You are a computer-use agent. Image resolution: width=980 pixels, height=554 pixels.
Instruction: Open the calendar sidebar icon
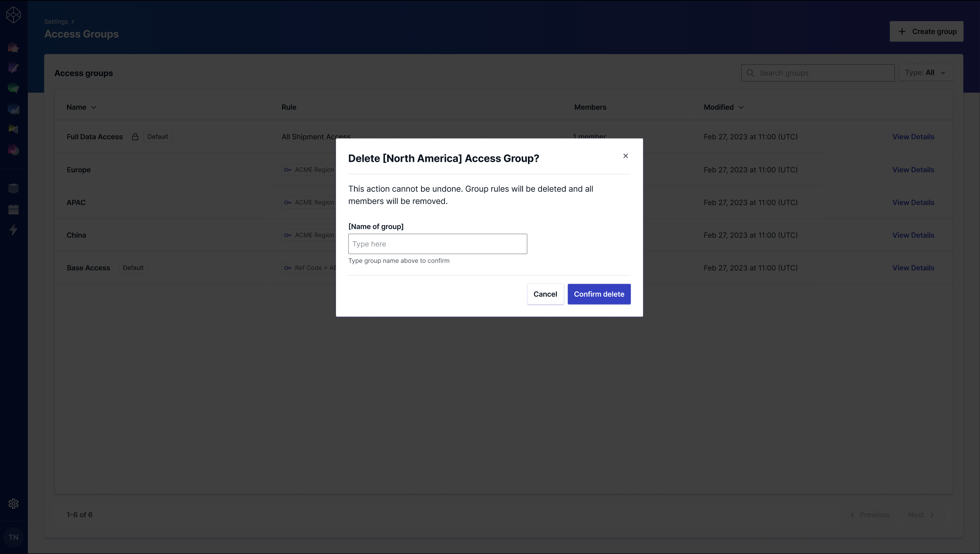click(13, 209)
